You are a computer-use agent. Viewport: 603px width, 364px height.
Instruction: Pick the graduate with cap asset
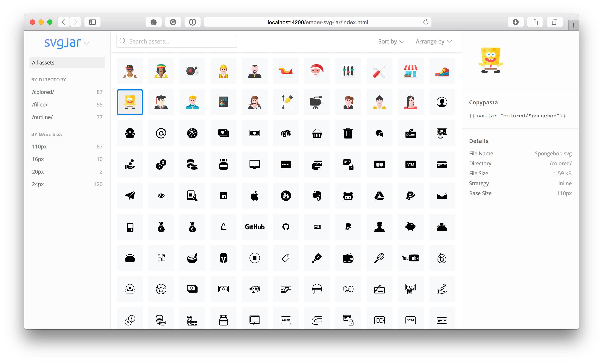coord(161,102)
